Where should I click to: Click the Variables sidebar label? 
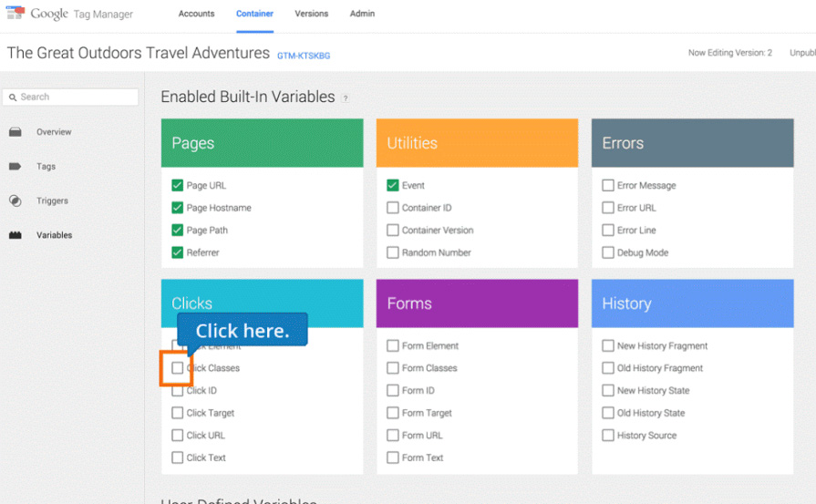54,235
